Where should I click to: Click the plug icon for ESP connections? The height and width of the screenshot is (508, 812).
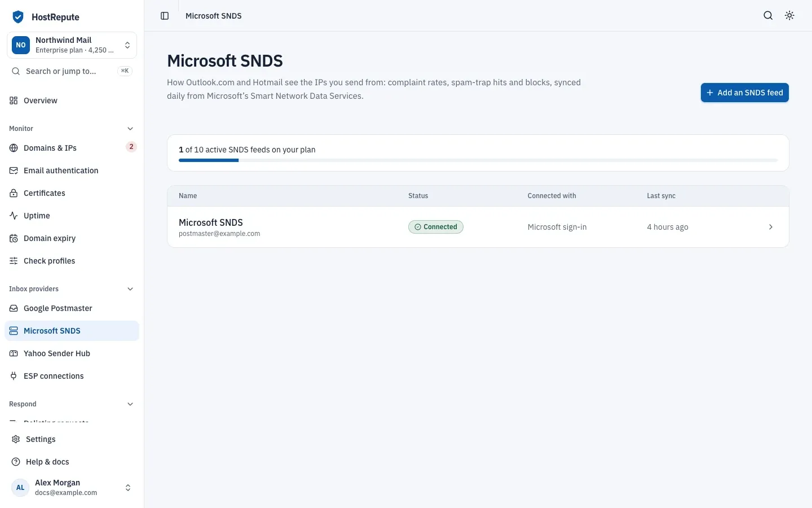(x=14, y=376)
